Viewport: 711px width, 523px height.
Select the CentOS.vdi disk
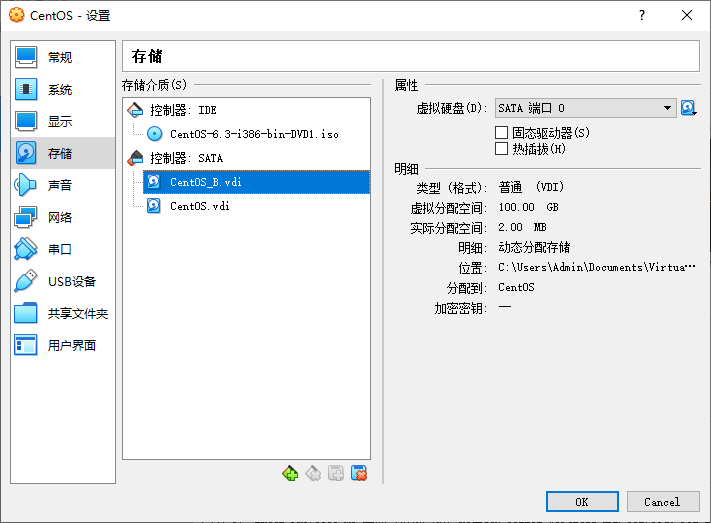(x=257, y=206)
